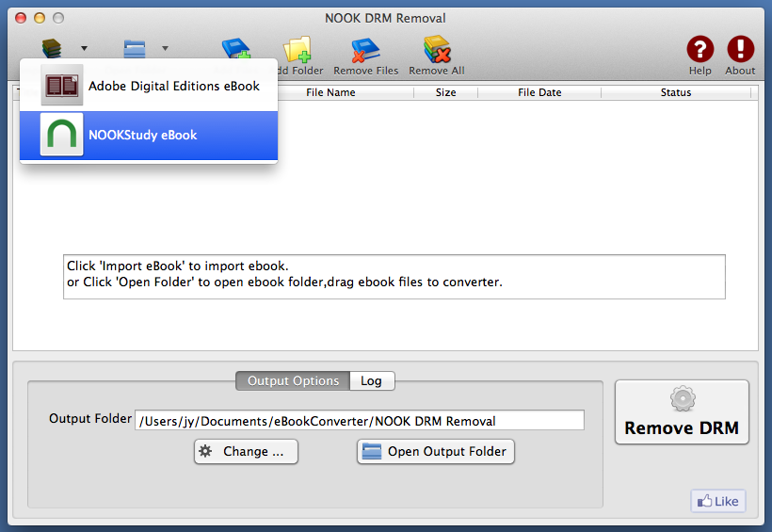Image resolution: width=772 pixels, height=532 pixels.
Task: Click the 'Import eBook' instruction text box
Action: (x=394, y=276)
